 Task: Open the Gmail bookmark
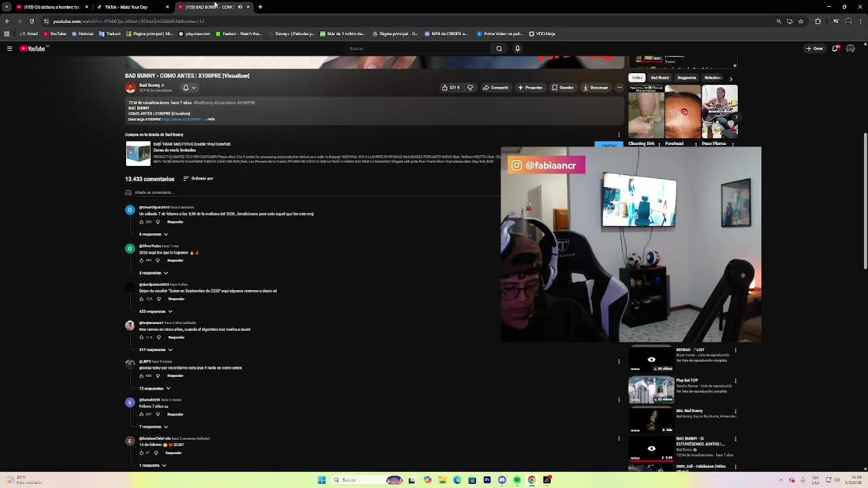[x=29, y=34]
